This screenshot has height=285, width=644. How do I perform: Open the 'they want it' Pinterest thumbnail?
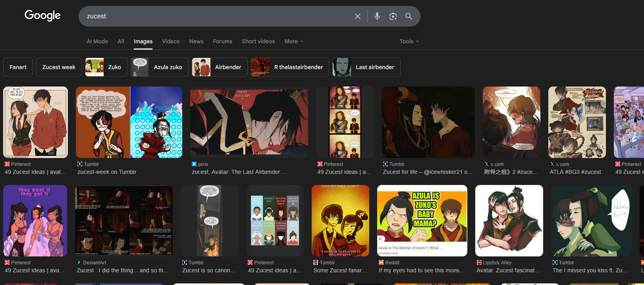pos(35,221)
